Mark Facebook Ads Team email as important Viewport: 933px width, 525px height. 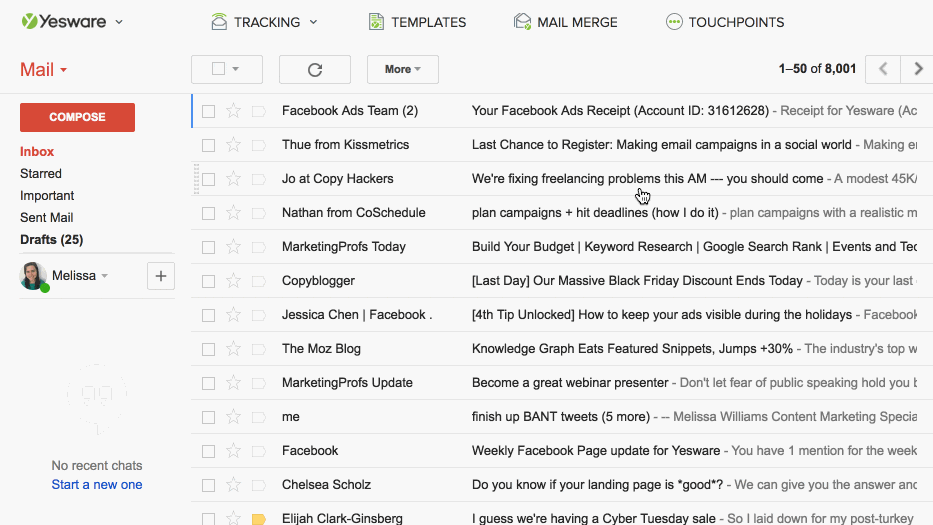[x=259, y=111]
